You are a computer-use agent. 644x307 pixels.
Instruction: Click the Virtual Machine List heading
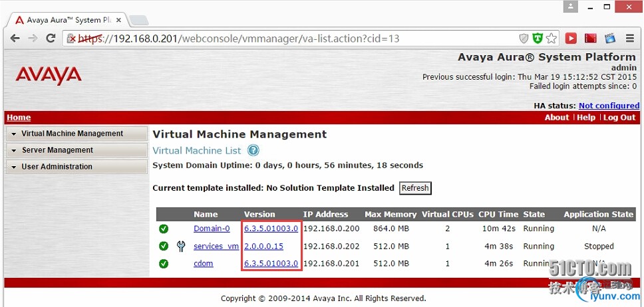[197, 151]
